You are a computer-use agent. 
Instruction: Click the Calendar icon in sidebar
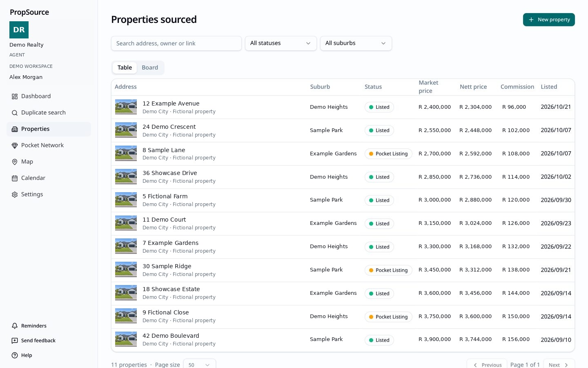click(x=15, y=178)
